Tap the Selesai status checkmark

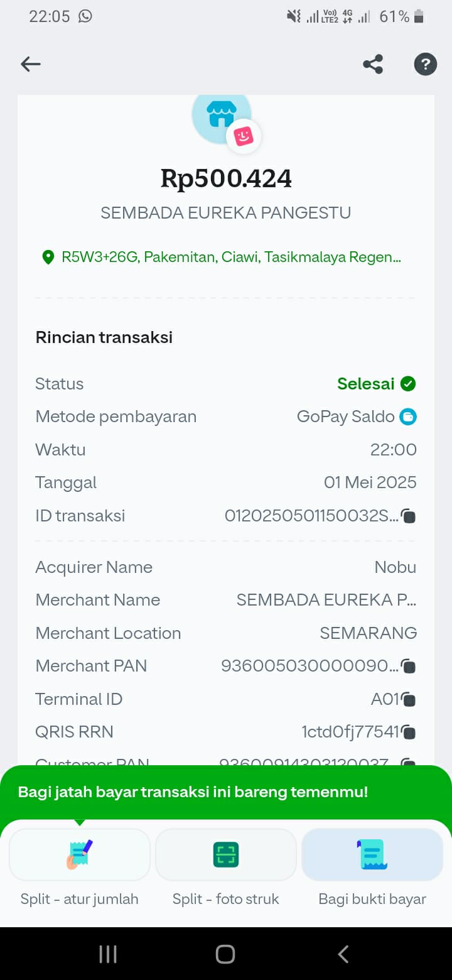click(x=409, y=384)
